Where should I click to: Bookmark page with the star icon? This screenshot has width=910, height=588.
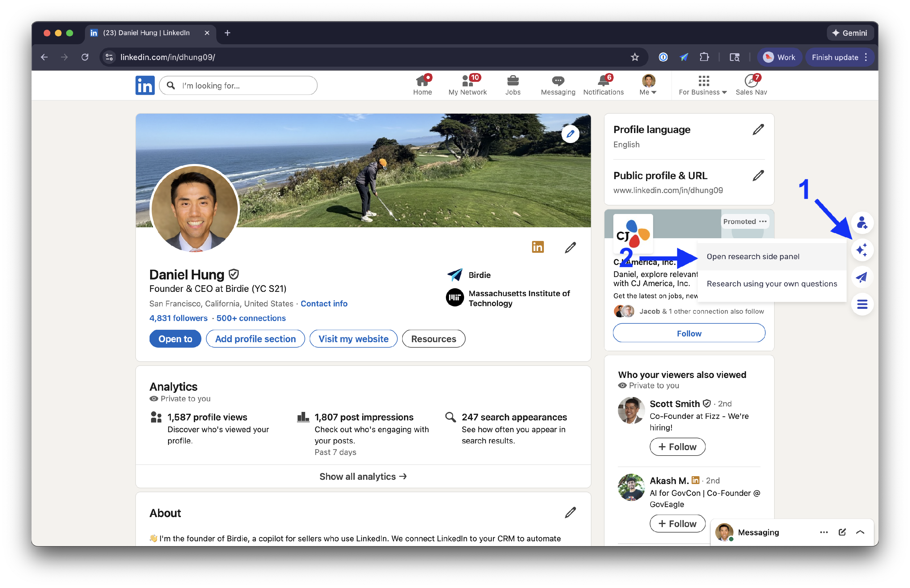(635, 57)
